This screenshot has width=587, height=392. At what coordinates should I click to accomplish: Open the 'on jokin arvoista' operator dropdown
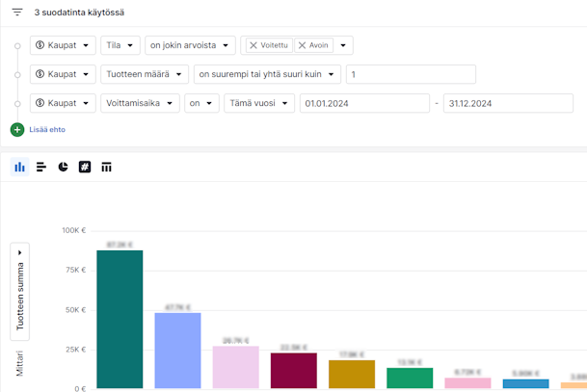pos(191,45)
